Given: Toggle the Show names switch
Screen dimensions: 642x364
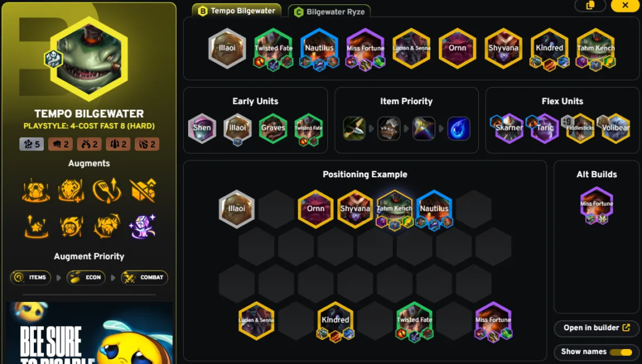Looking at the screenshot, I should [621, 352].
